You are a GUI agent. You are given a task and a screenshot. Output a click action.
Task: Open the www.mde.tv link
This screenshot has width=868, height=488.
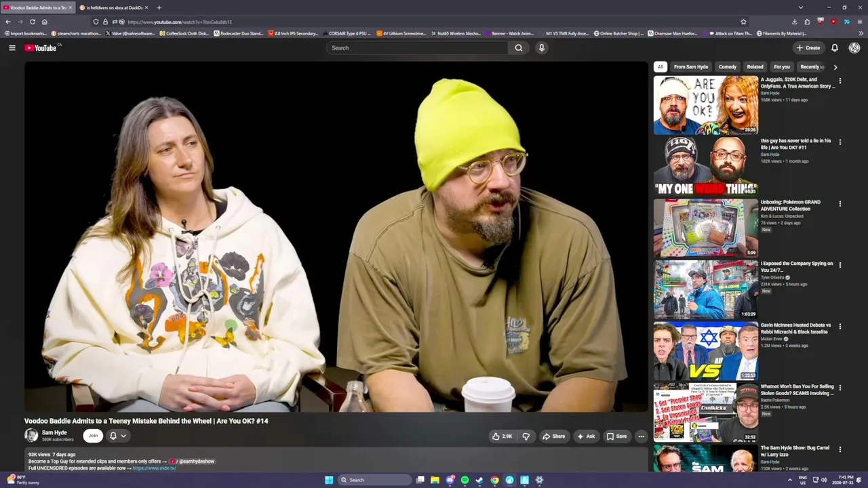pos(155,468)
